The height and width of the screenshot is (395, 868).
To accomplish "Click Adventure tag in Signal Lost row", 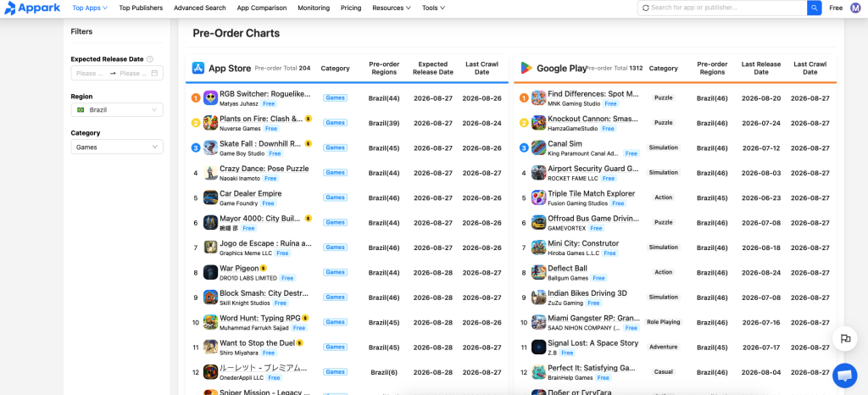I will point(663,347).
